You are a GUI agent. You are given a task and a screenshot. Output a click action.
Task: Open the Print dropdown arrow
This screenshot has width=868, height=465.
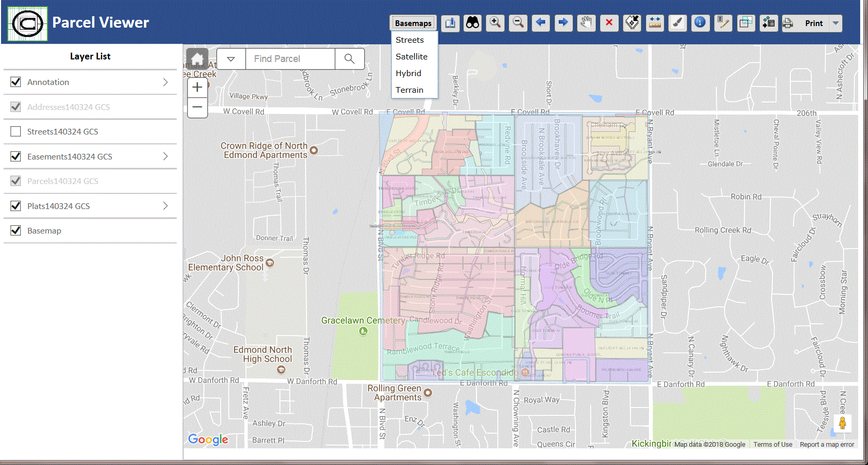click(x=836, y=23)
